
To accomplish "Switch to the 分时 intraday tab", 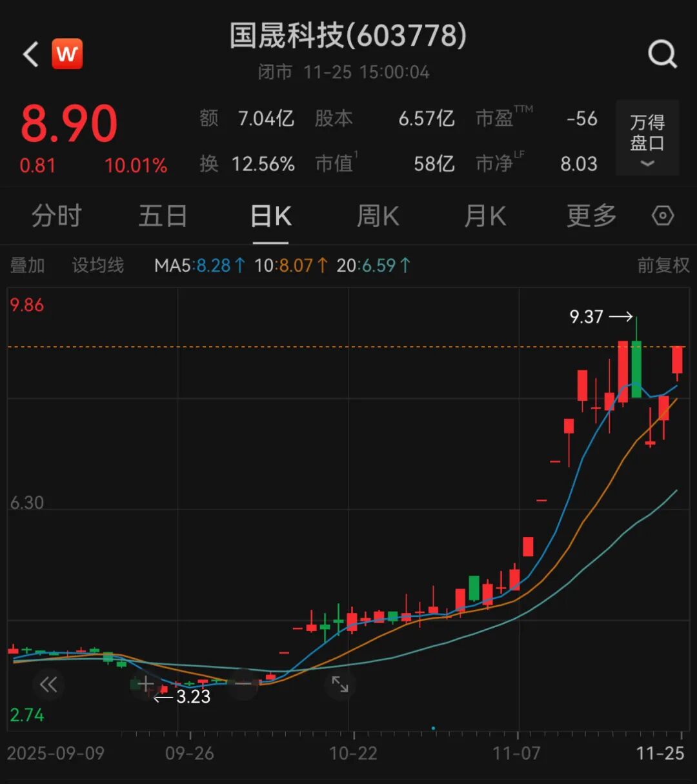I will click(57, 216).
